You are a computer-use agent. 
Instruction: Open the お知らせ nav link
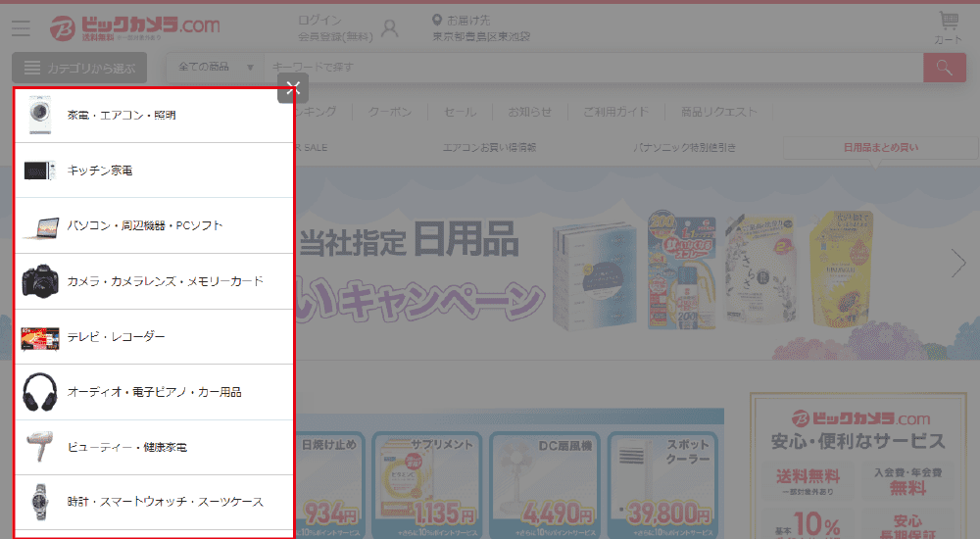[x=530, y=112]
